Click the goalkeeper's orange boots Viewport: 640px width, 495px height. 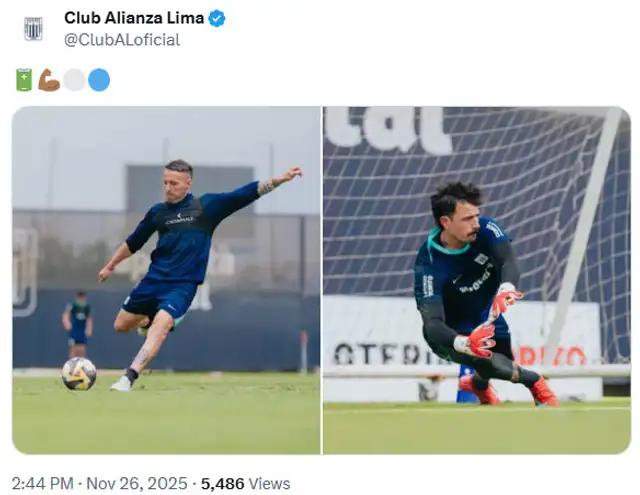click(508, 391)
